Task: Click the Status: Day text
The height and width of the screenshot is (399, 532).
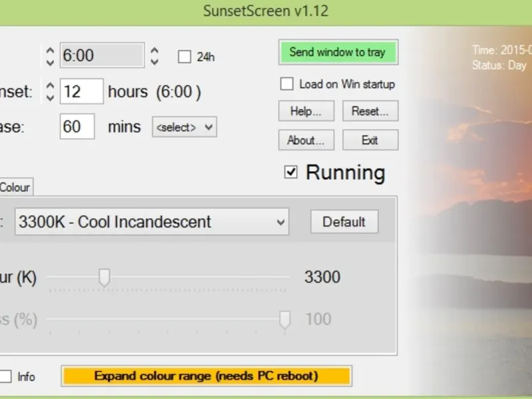Action: 499,65
